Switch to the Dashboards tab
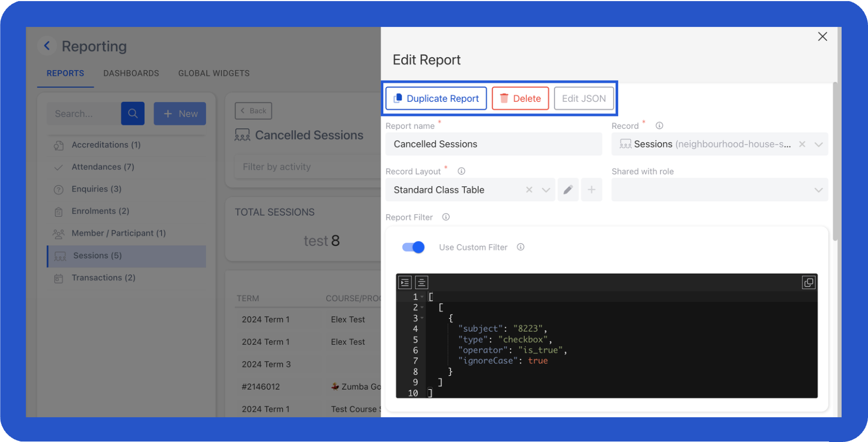Screen dimensions: 868x442 (x=131, y=73)
